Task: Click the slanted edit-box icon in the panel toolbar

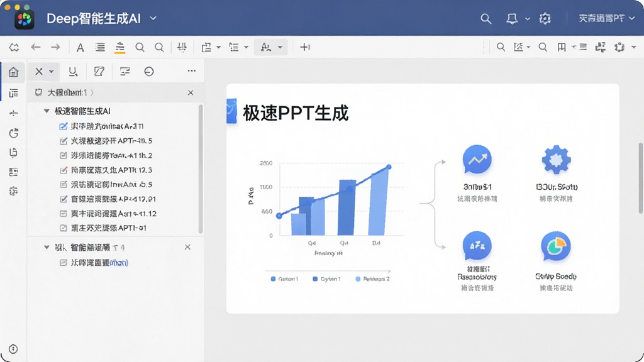Action: [99, 72]
